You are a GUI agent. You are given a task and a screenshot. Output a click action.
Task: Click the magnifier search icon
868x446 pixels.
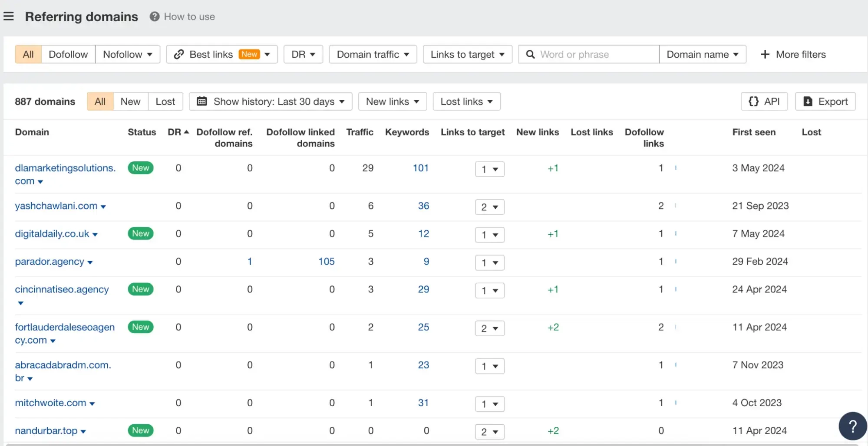tap(530, 54)
